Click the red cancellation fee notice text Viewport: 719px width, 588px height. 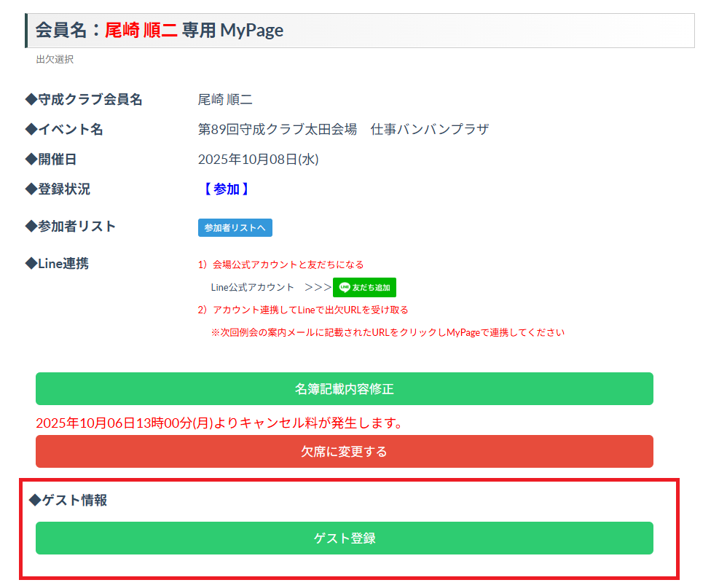tap(219, 423)
